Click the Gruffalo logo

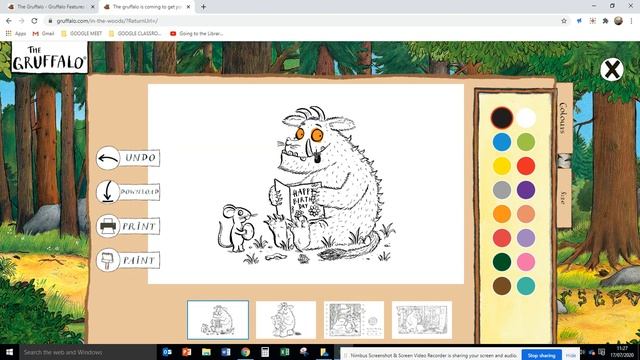(49, 58)
